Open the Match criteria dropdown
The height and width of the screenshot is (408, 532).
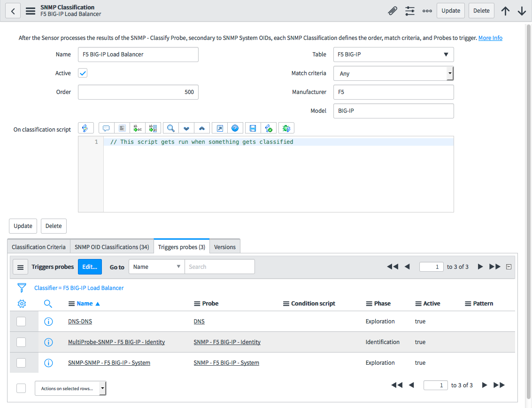point(393,73)
